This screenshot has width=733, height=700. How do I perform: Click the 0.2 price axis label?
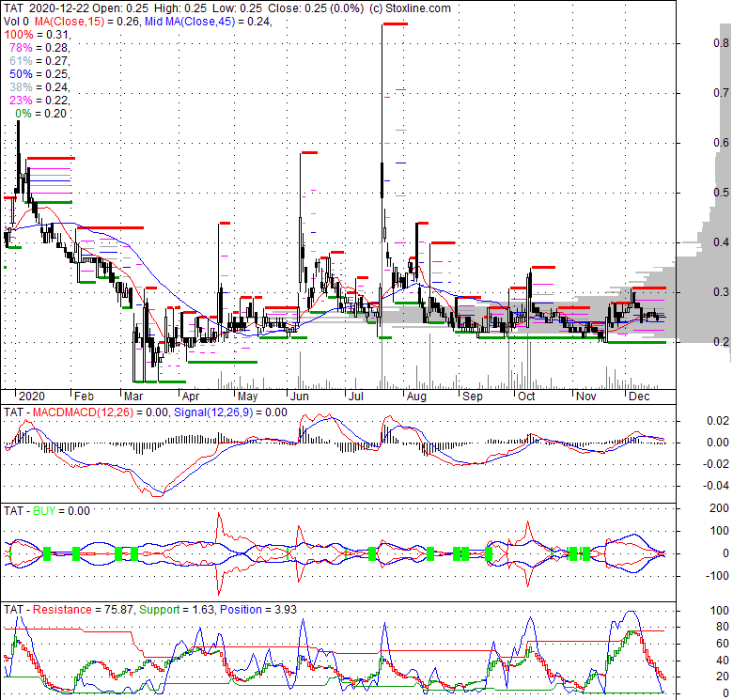tap(722, 342)
